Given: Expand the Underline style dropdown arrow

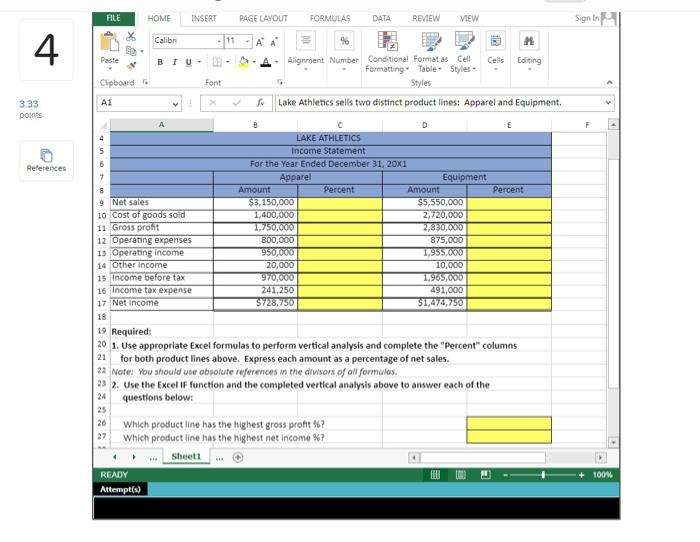Looking at the screenshot, I should point(199,62).
